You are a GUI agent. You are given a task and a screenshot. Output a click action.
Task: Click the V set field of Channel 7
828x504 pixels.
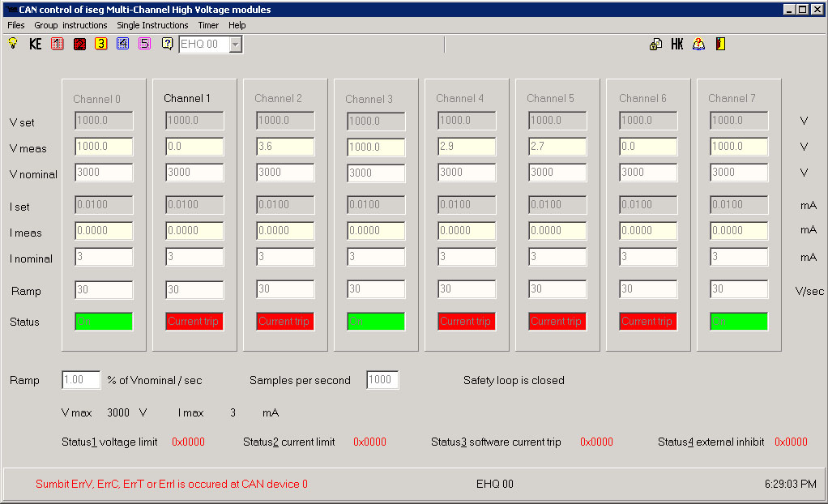(x=739, y=121)
